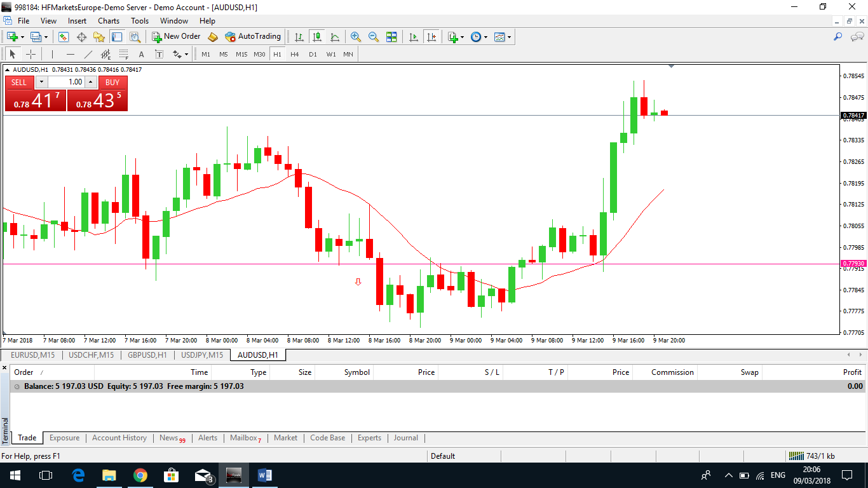
Task: Toggle the Navigator panel star-folder icon
Action: pyautogui.click(x=99, y=37)
